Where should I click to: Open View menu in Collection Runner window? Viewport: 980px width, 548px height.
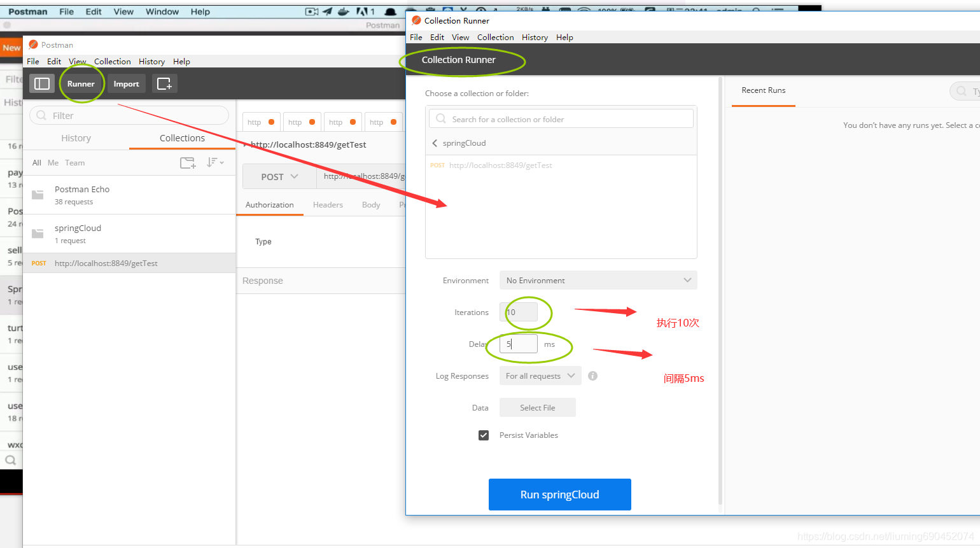(x=460, y=37)
